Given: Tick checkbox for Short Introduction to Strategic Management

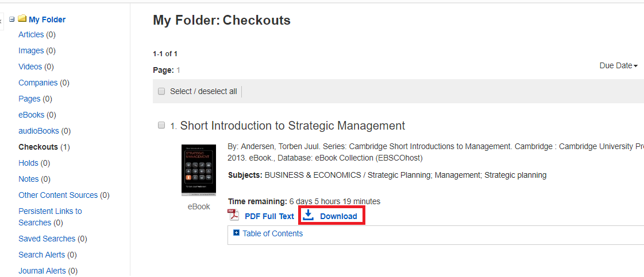Looking at the screenshot, I should pos(161,125).
